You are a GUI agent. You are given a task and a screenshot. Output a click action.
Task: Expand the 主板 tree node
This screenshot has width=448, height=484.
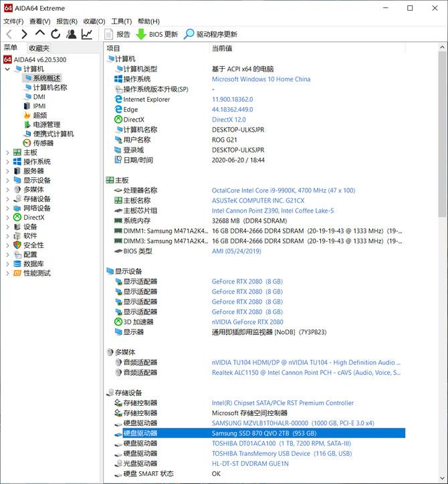tap(8, 152)
